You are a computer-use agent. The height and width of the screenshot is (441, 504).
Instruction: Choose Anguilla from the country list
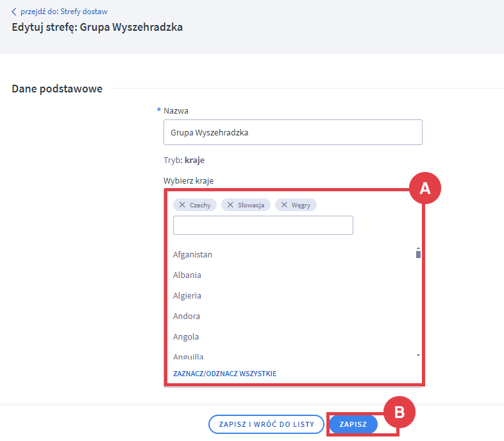(x=189, y=356)
